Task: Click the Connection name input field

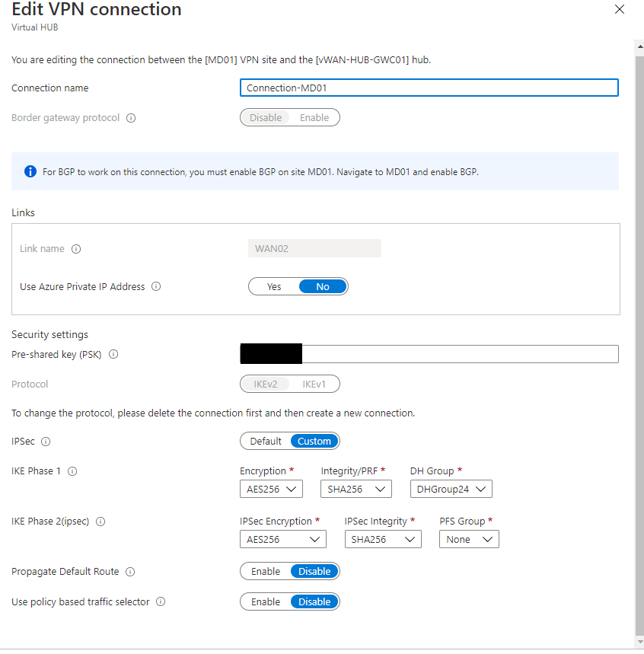Action: coord(429,88)
